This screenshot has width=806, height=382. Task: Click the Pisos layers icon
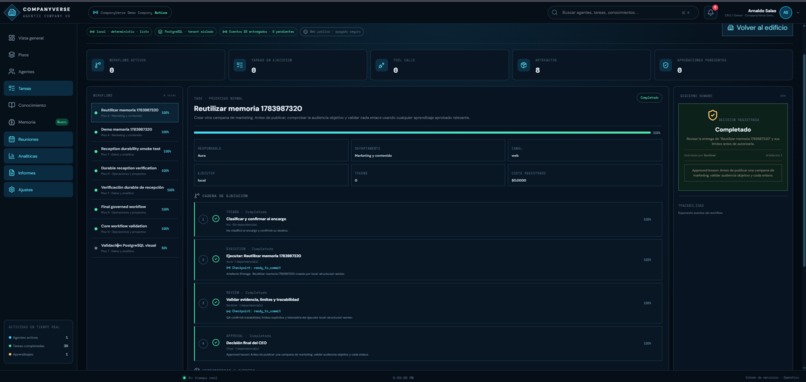pyautogui.click(x=12, y=54)
